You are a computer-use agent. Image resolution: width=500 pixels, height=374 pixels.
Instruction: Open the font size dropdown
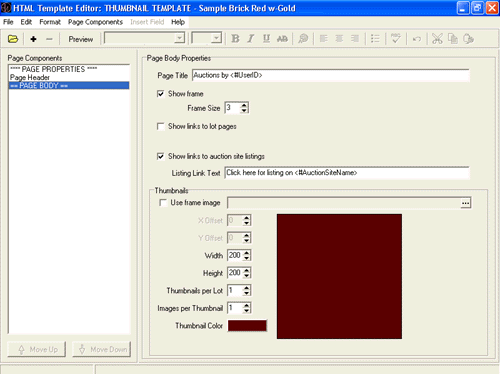[217, 38]
